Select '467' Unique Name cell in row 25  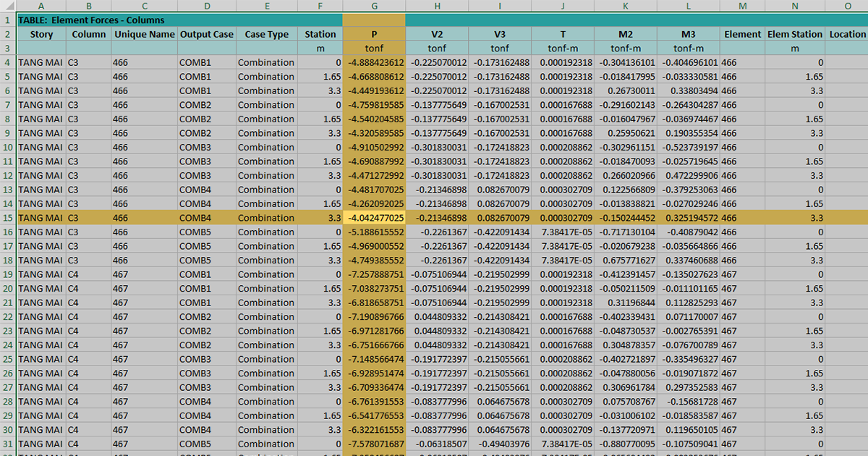tap(144, 360)
